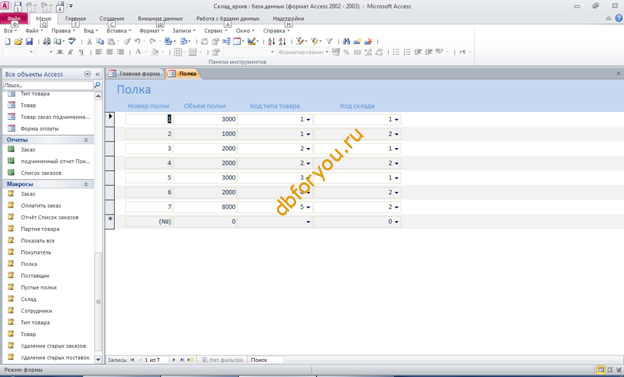
Task: Click the Sort ascending icon
Action: [x=271, y=41]
